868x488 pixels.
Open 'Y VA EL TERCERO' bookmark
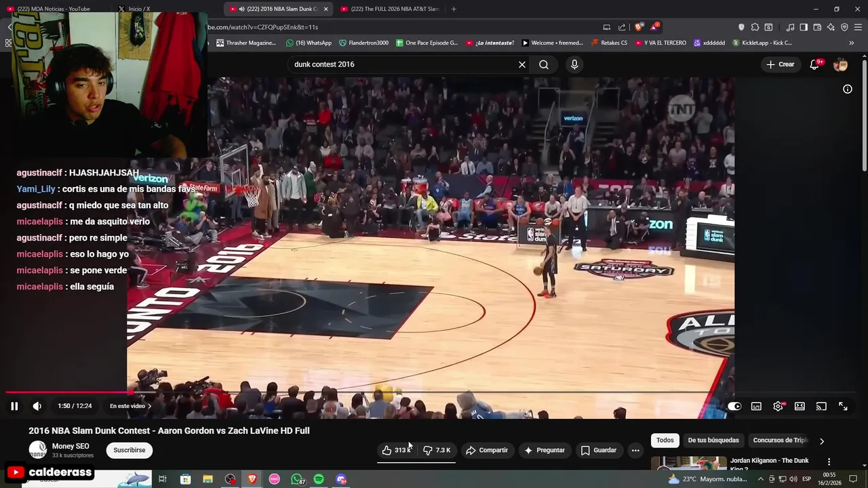point(661,43)
